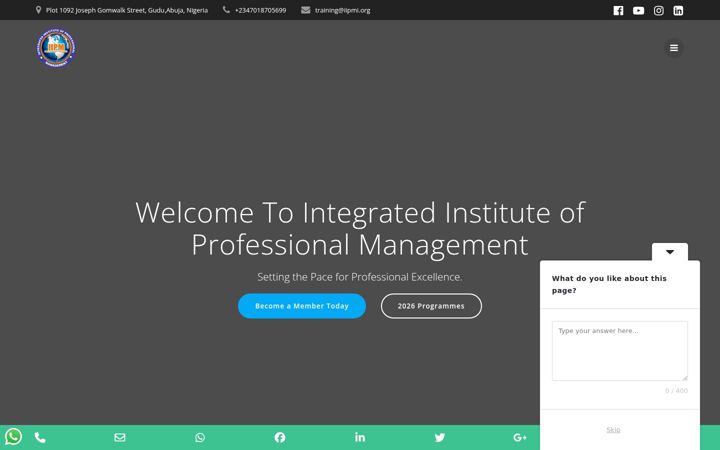Click the +2347018705699 phone number
720x450 pixels.
point(260,10)
